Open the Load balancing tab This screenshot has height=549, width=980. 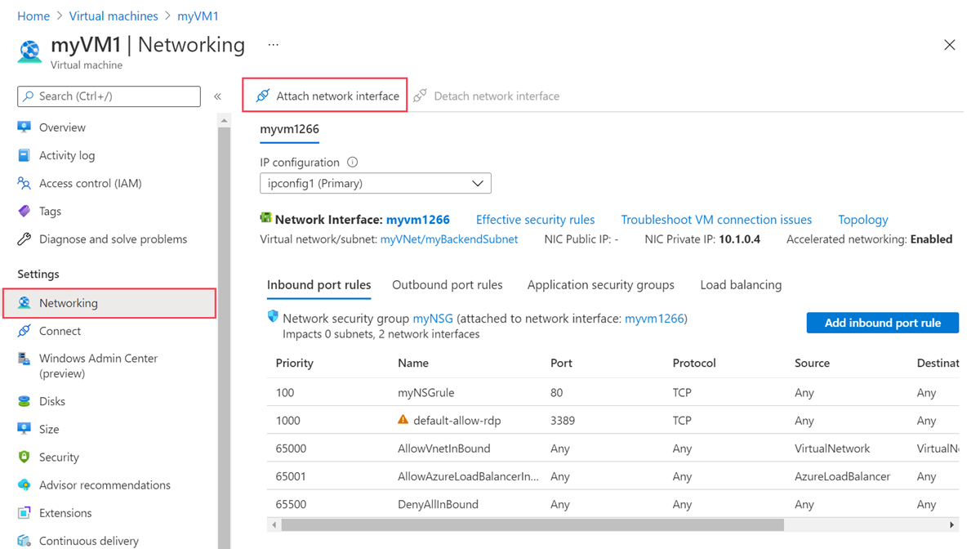tap(741, 285)
